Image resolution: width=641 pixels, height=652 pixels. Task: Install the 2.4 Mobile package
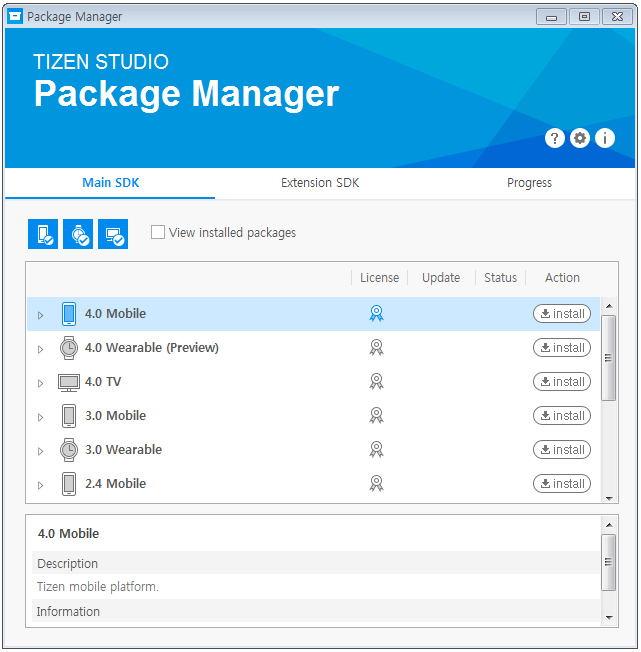[562, 484]
